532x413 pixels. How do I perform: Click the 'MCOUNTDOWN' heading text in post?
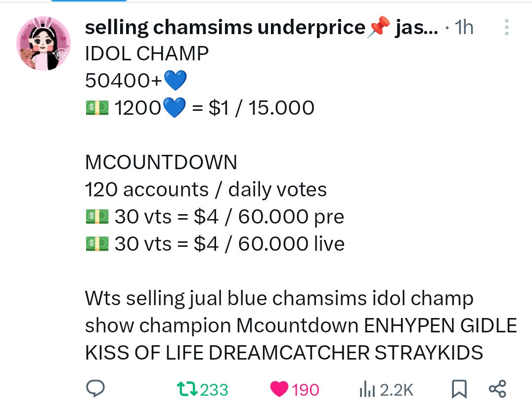click(161, 162)
